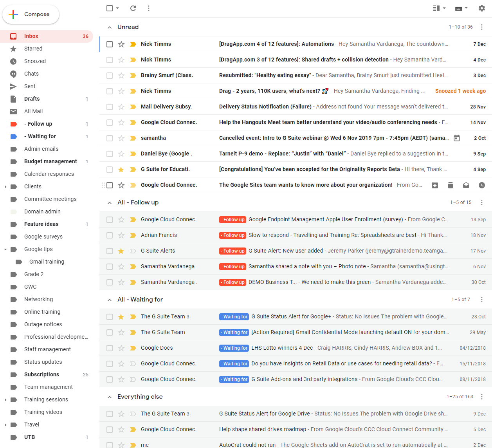Click the Compose button

point(31,14)
